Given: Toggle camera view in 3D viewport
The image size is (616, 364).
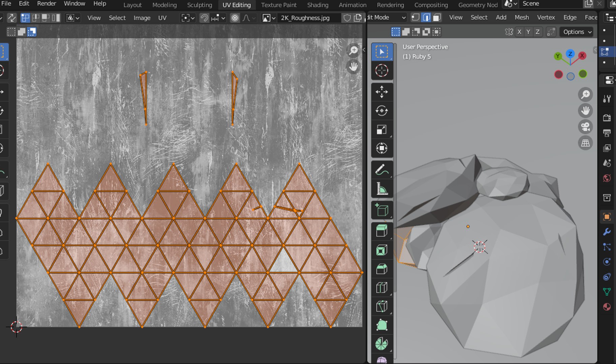Looking at the screenshot, I should point(585,127).
